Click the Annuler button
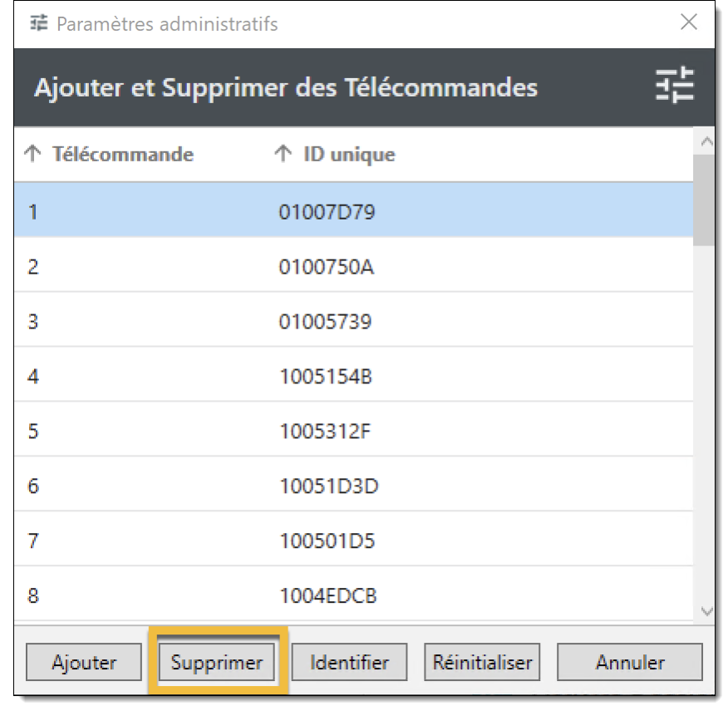The image size is (728, 711). pyautogui.click(x=630, y=663)
